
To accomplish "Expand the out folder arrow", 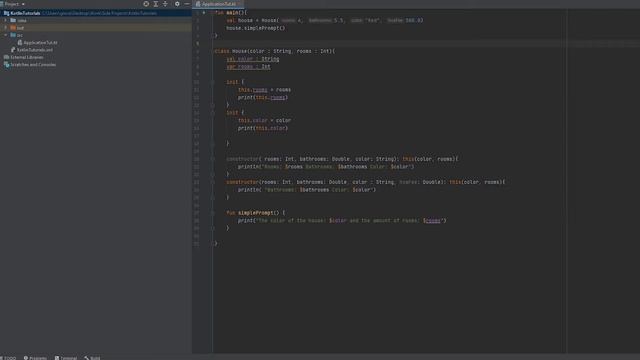I will pyautogui.click(x=6, y=28).
